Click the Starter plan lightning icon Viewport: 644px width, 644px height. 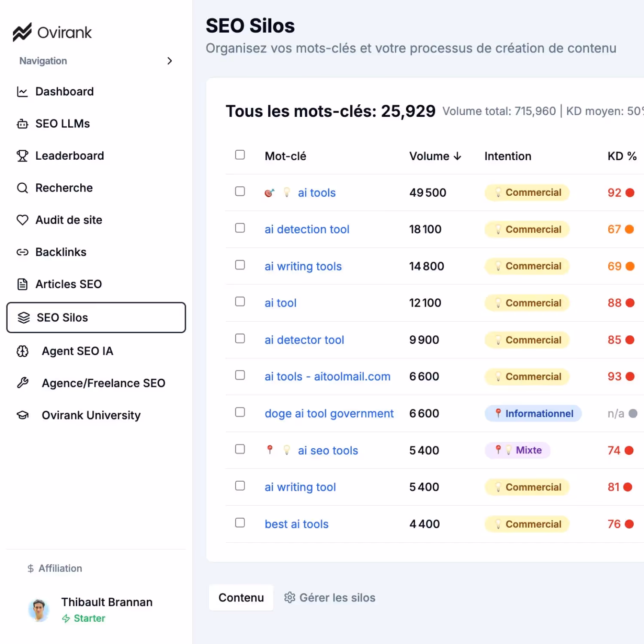click(x=66, y=618)
